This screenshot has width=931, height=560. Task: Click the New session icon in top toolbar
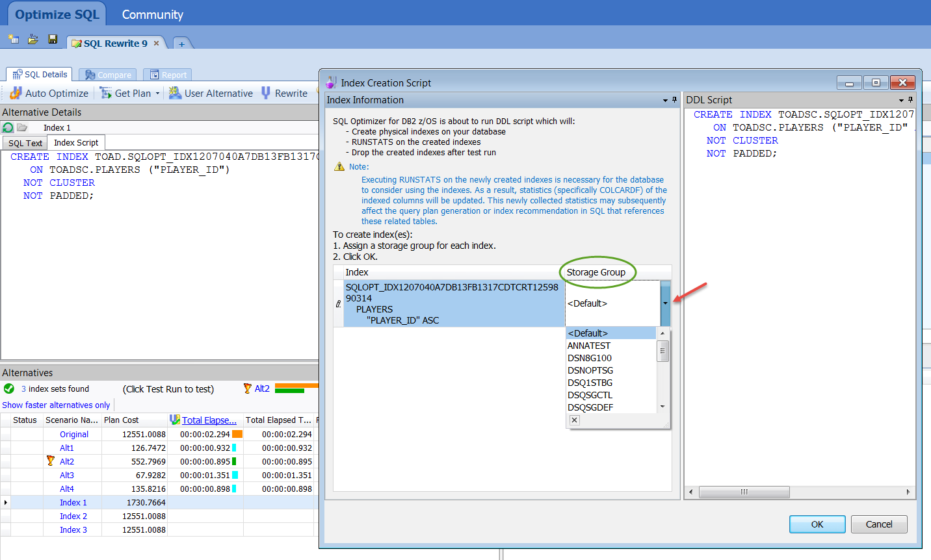(13, 40)
